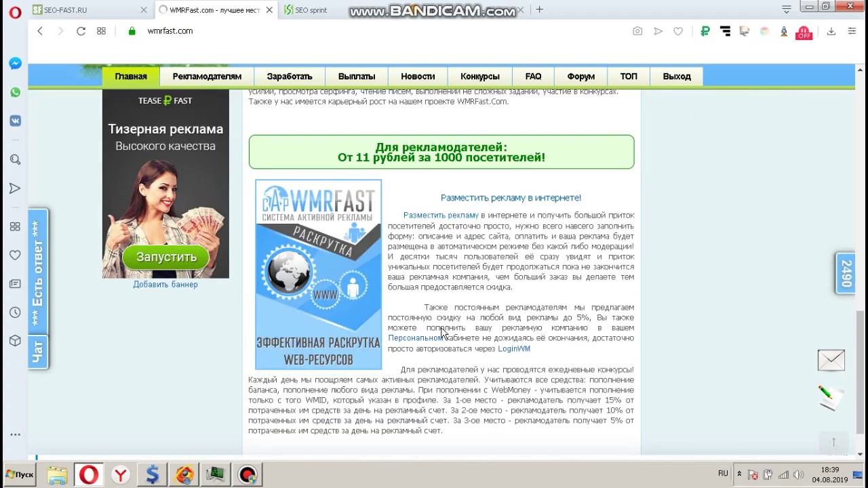Toggle the red OFF extension badge
The image size is (868, 488).
[804, 32]
